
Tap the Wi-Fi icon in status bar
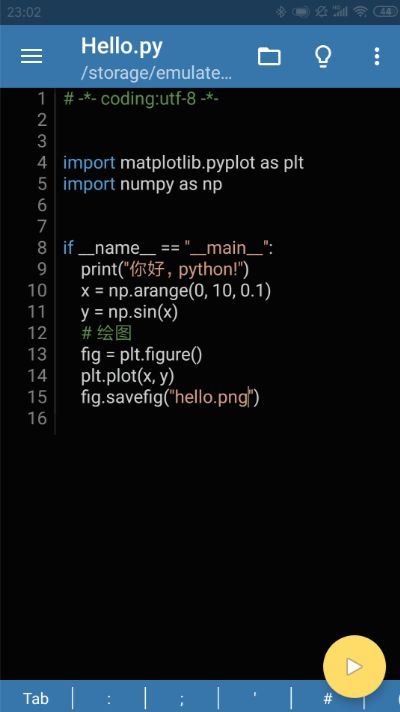tap(360, 12)
